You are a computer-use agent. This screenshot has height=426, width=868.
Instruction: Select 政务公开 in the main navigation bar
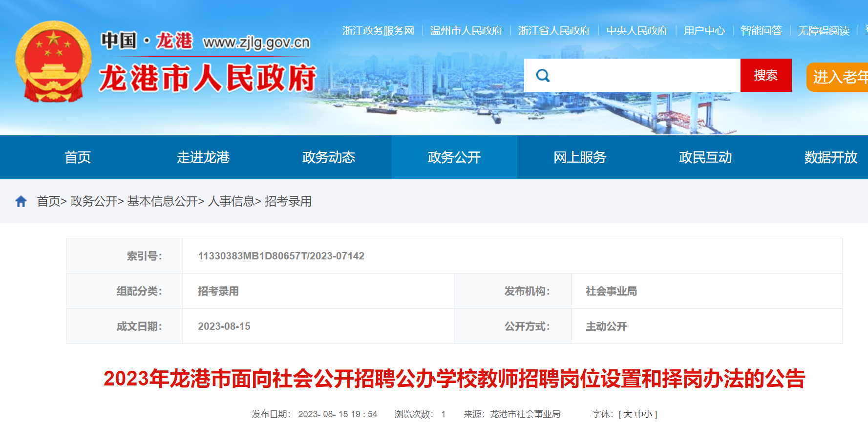(x=454, y=157)
